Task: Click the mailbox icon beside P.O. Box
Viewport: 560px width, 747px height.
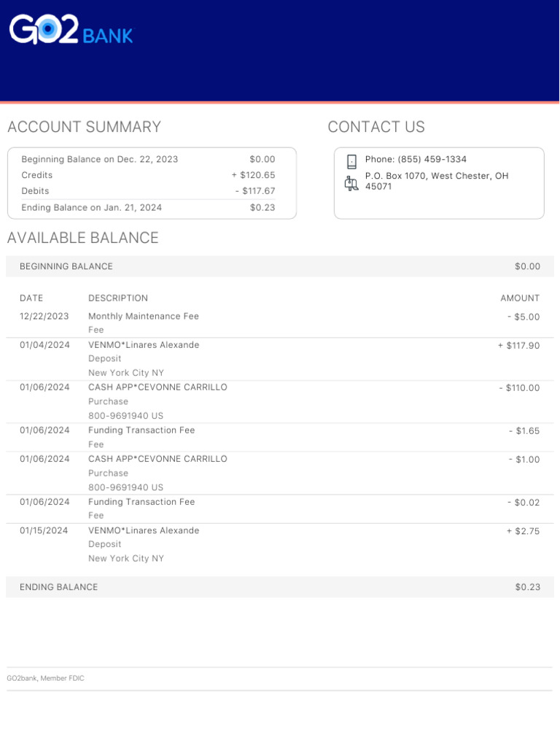Action: [x=351, y=183]
